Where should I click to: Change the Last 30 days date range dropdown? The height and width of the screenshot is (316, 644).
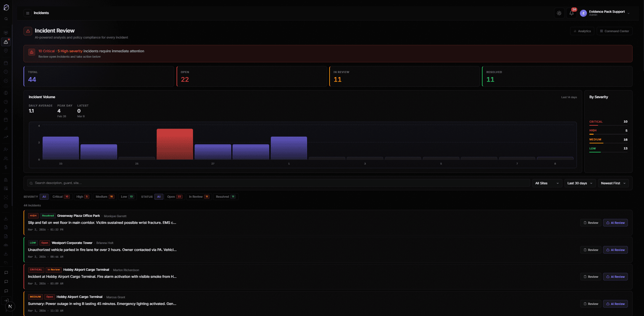point(579,183)
